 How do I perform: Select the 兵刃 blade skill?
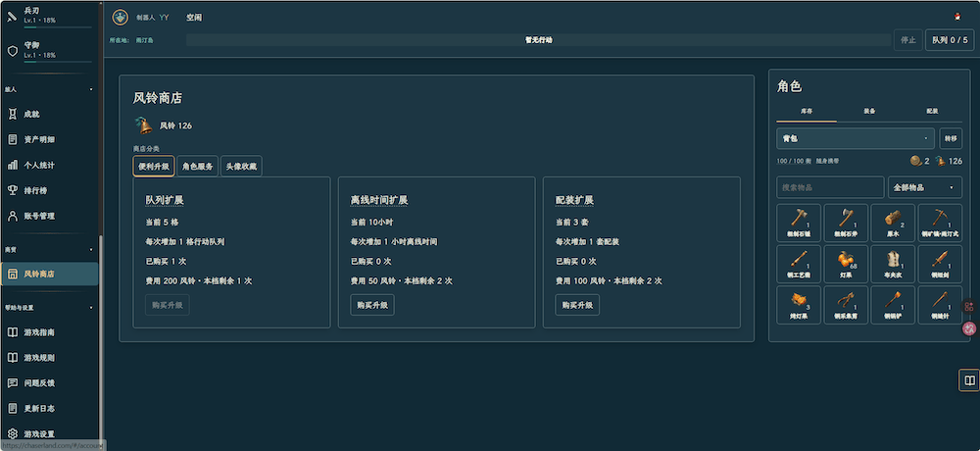click(49, 16)
